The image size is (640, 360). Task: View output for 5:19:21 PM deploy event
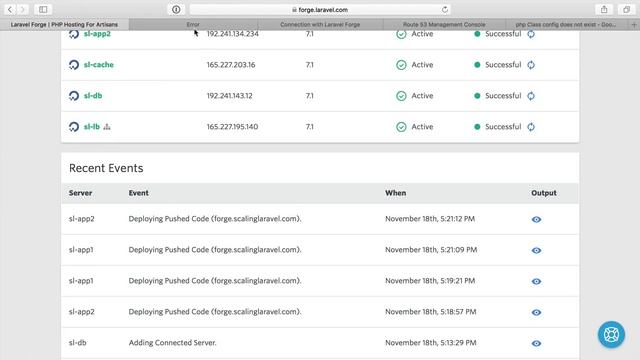(536, 281)
